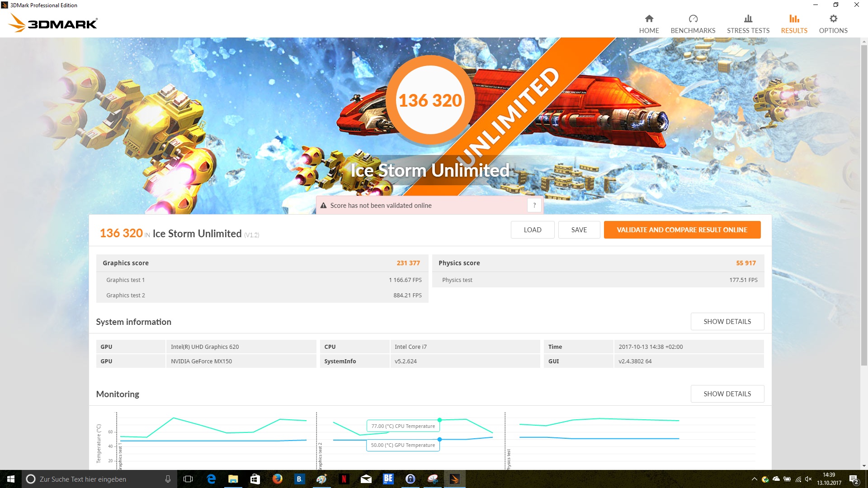
Task: Click the CPU Temperature marker on the graph
Action: click(x=439, y=420)
